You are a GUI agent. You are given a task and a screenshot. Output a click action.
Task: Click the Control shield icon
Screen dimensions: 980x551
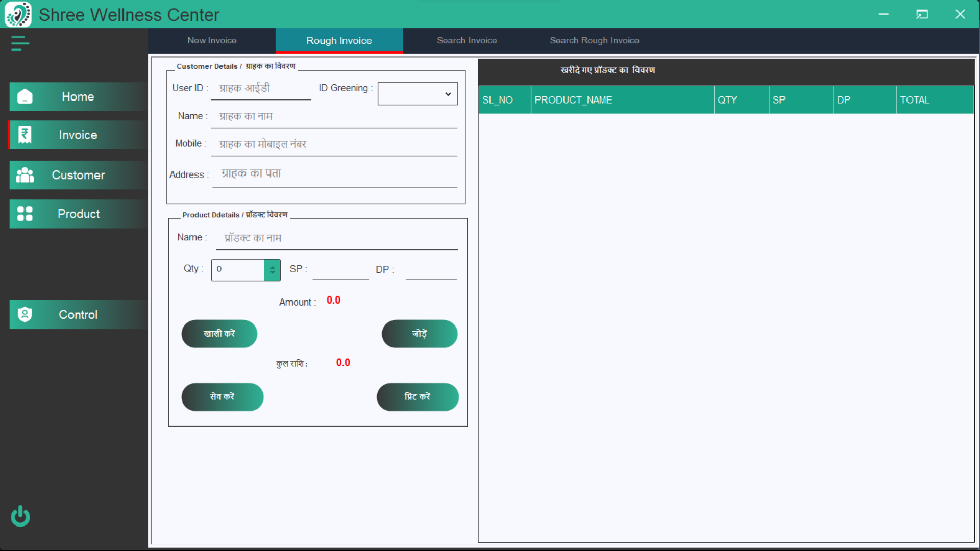24,314
